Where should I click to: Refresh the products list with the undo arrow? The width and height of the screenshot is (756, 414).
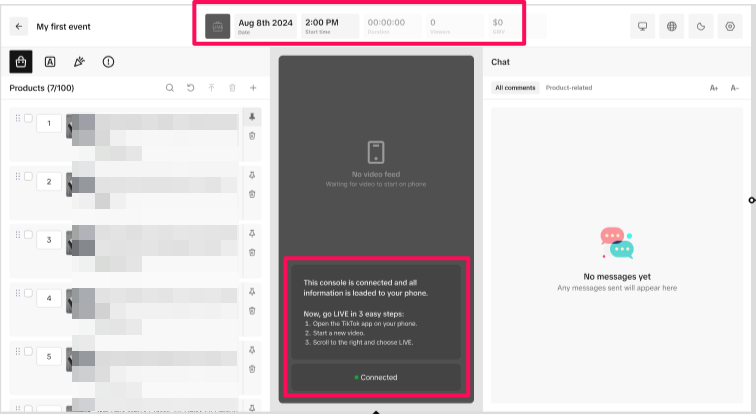coord(191,88)
